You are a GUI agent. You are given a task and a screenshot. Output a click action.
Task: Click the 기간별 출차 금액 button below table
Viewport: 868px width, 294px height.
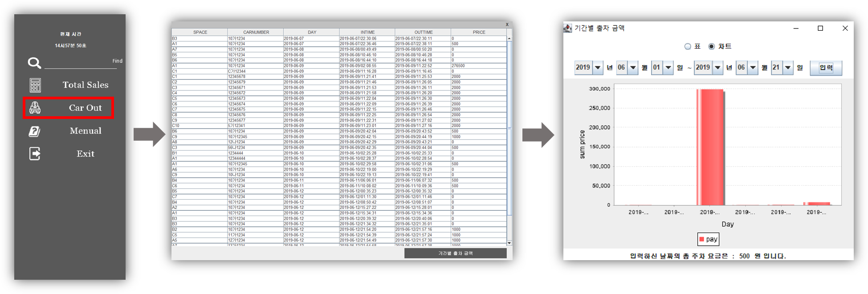click(x=455, y=253)
